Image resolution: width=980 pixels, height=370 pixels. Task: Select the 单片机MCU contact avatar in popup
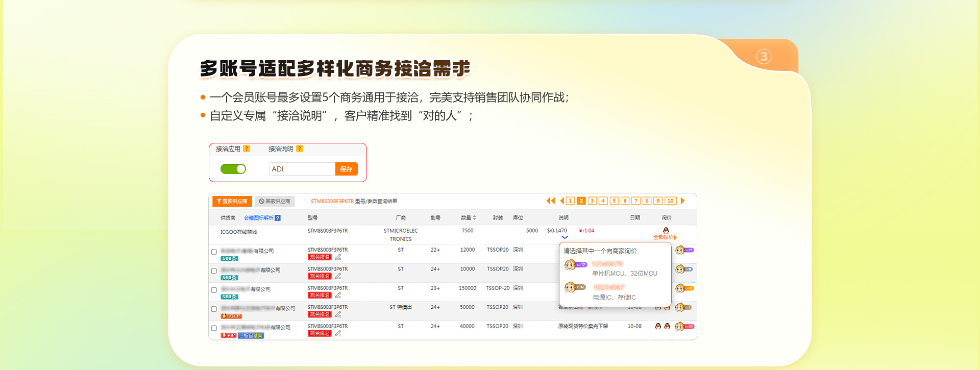(570, 265)
